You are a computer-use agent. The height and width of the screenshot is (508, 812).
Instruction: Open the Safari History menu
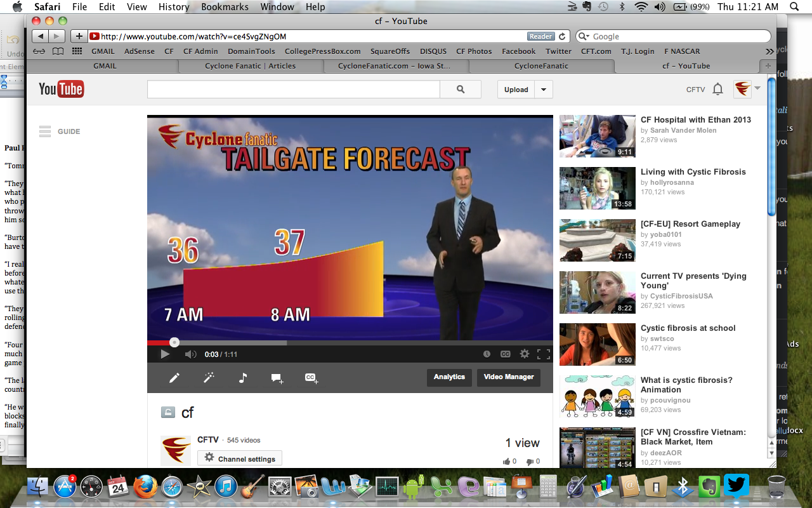click(174, 7)
